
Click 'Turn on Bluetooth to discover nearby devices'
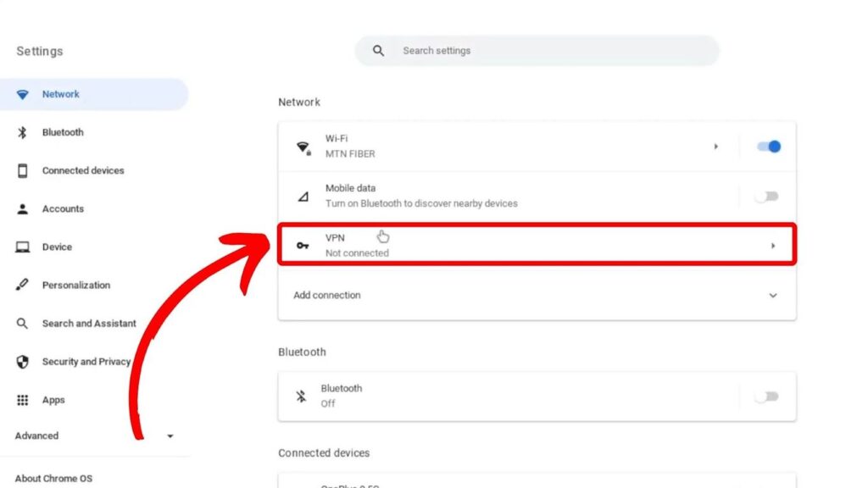(421, 203)
